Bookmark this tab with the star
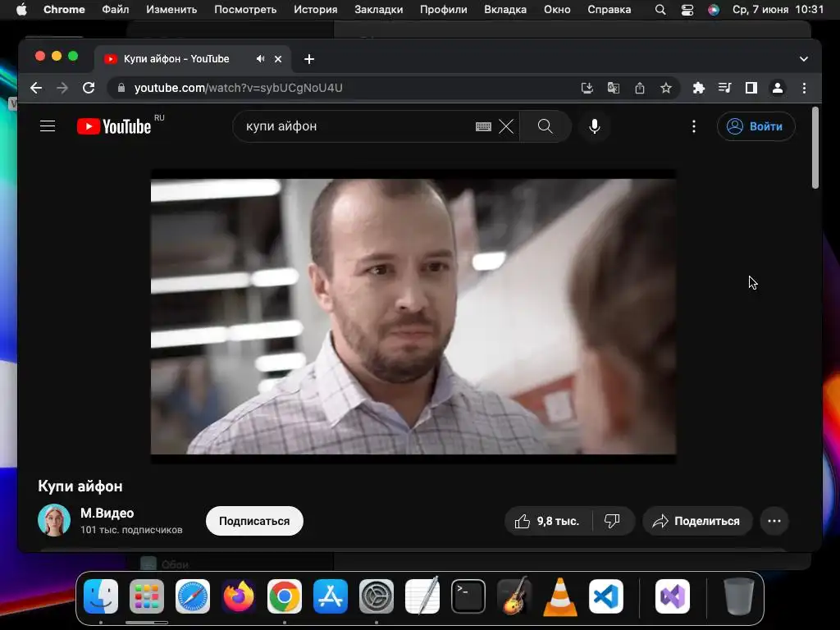The width and height of the screenshot is (840, 630). click(x=666, y=88)
